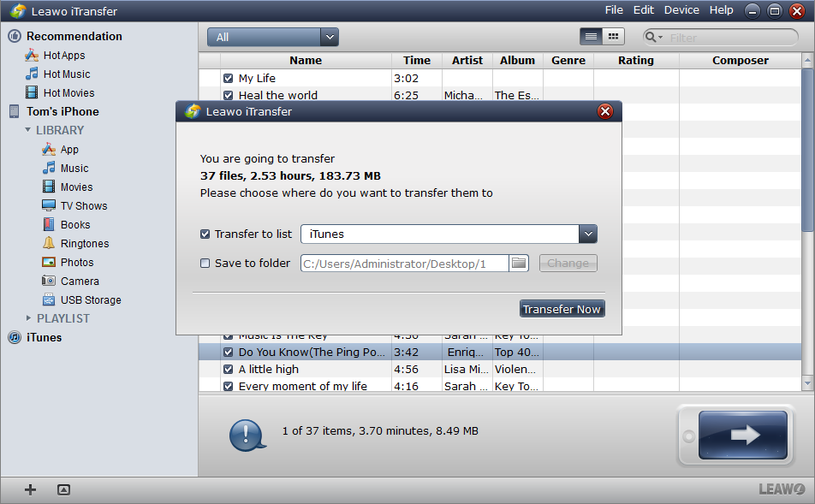
Task: Select the 3:42 time cell
Action: [x=417, y=352]
